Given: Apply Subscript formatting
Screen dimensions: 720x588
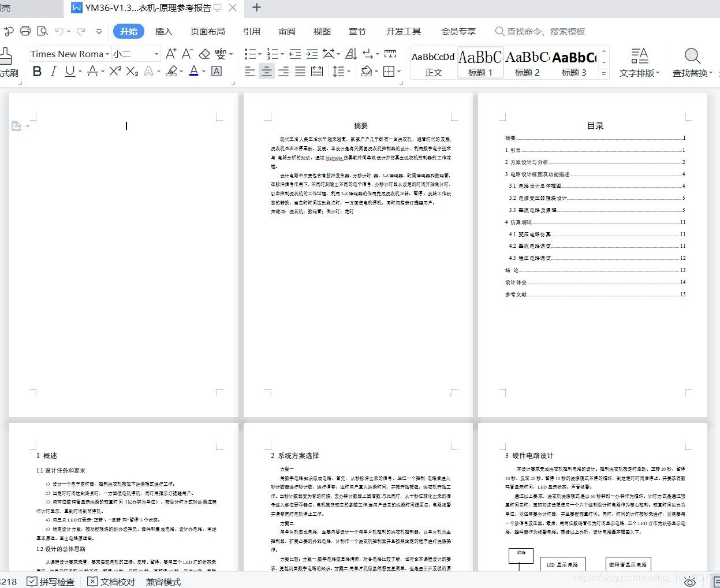Looking at the screenshot, I should [x=132, y=71].
